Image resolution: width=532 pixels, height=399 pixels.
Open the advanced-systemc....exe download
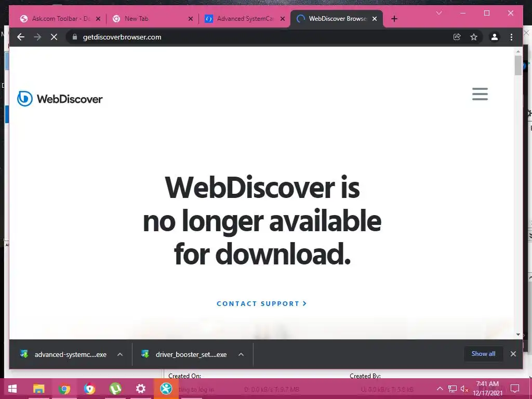[x=64, y=354]
